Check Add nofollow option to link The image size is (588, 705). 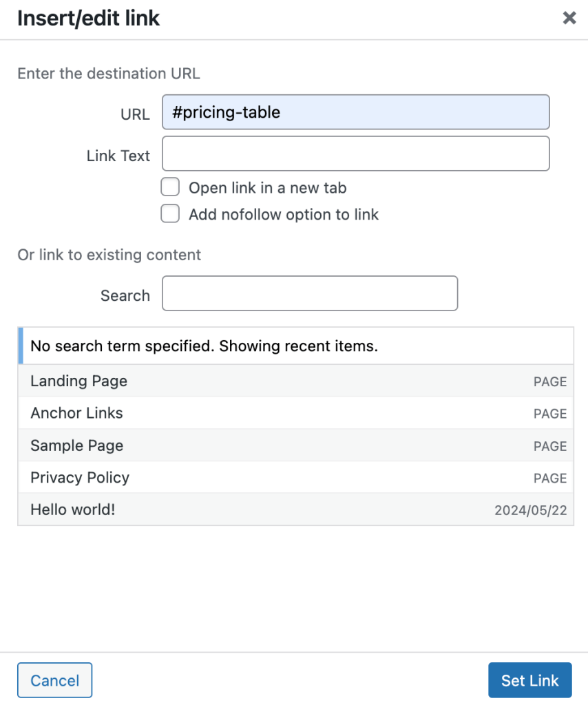click(x=170, y=213)
